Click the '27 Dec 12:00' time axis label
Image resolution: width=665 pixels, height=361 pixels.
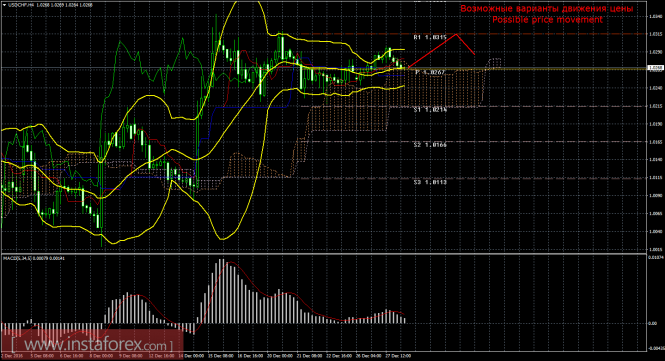tap(400, 355)
